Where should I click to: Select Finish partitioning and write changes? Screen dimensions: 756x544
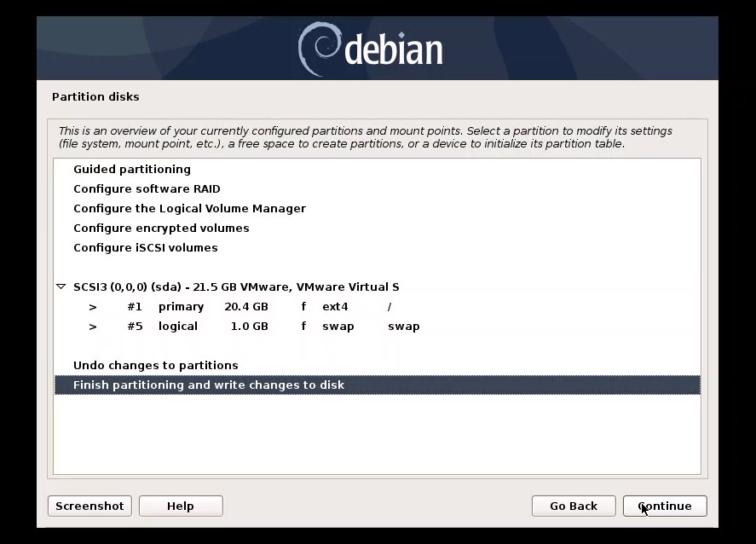point(209,385)
